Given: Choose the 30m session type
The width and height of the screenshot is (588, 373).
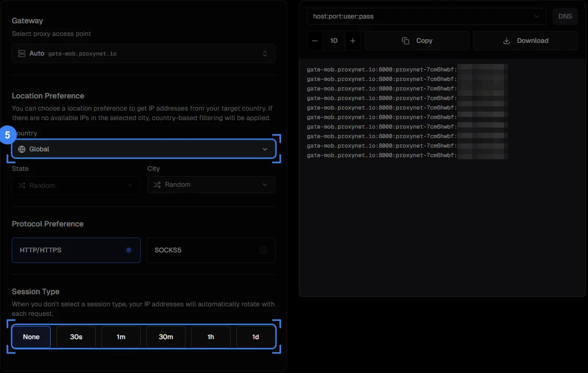Looking at the screenshot, I should 166,337.
